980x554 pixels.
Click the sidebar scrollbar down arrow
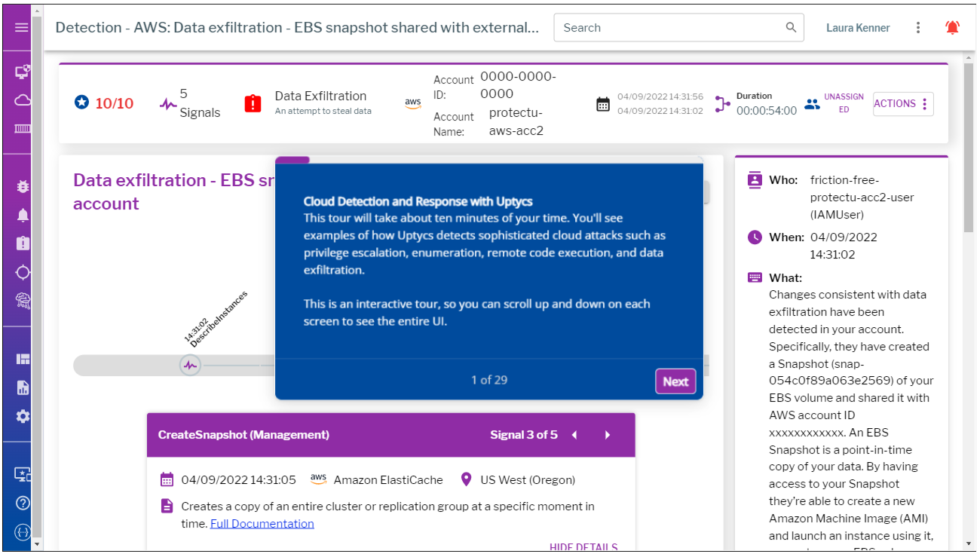pos(37,543)
